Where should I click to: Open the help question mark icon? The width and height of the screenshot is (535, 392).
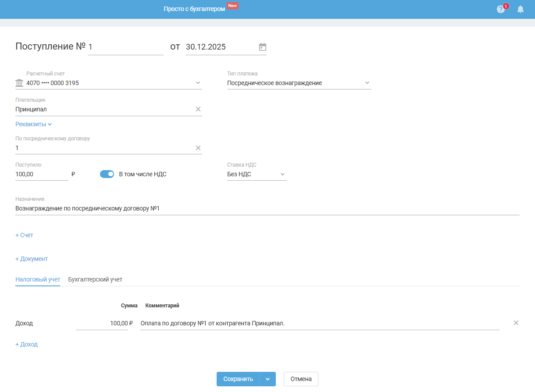point(501,9)
